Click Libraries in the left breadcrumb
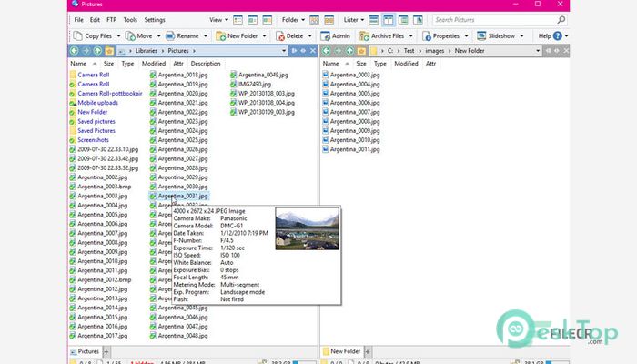 147,51
